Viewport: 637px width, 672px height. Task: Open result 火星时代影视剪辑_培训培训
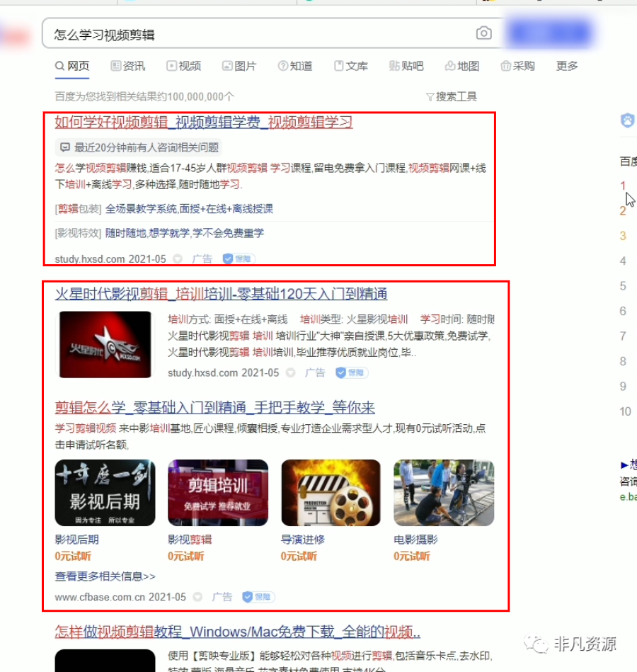pyautogui.click(x=221, y=294)
